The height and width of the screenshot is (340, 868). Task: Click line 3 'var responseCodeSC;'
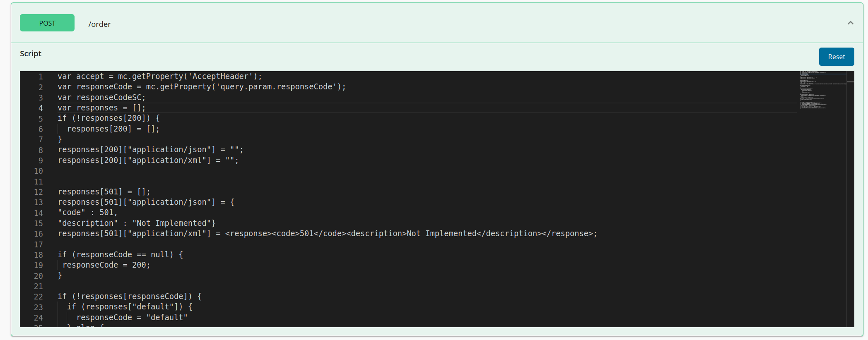(101, 97)
